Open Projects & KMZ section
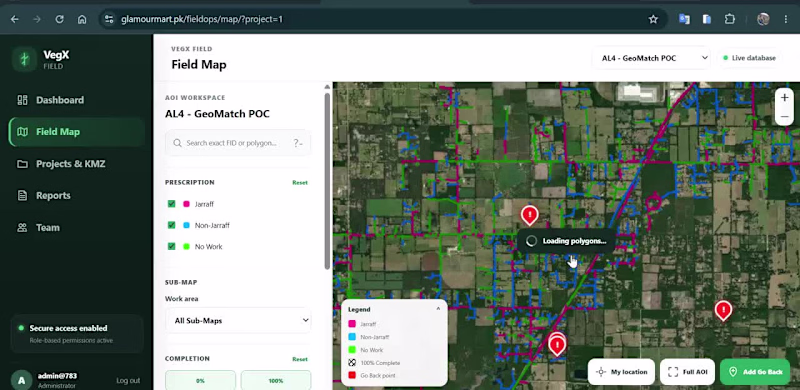 [77, 164]
